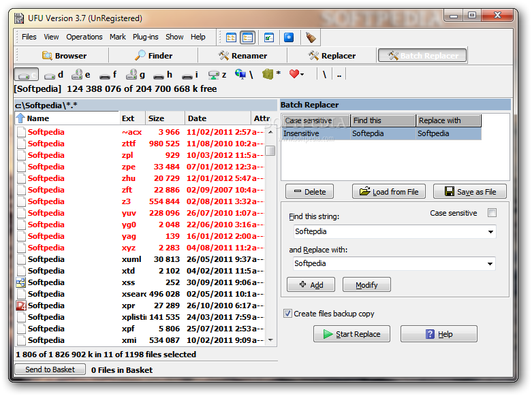Viewport: 532px width, 396px height.
Task: Sort file list by Size column
Action: click(166, 118)
